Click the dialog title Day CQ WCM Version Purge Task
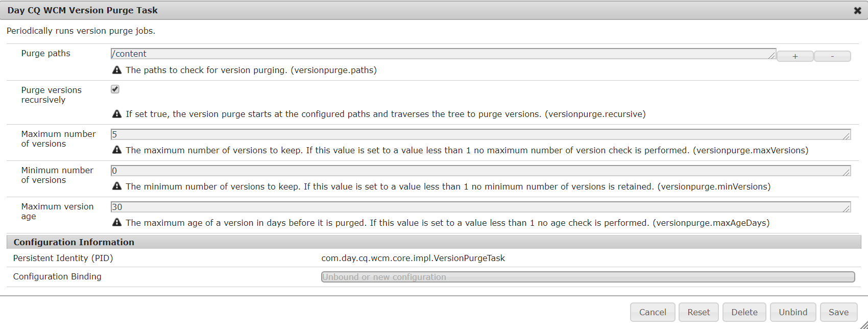The image size is (868, 329). 82,10
